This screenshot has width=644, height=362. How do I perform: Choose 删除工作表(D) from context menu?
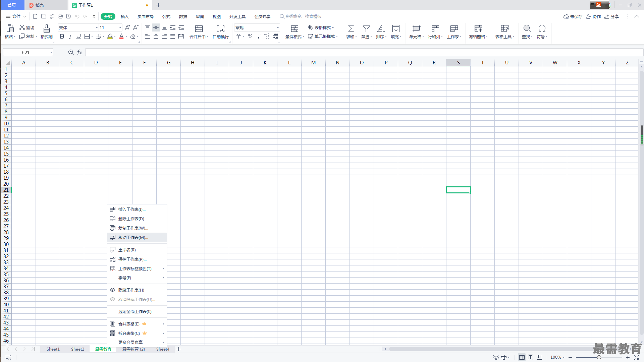tap(137, 219)
